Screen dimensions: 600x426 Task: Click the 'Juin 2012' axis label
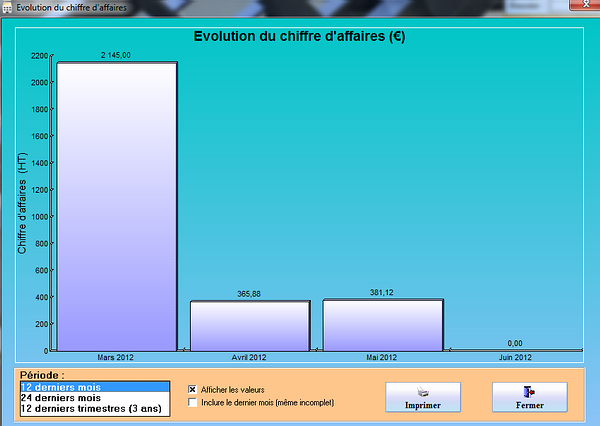point(515,357)
